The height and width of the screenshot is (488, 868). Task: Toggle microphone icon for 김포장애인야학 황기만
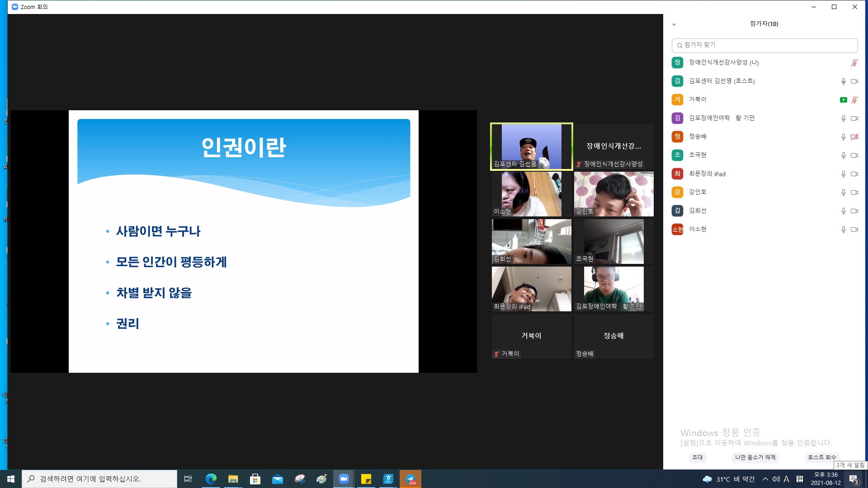click(843, 118)
